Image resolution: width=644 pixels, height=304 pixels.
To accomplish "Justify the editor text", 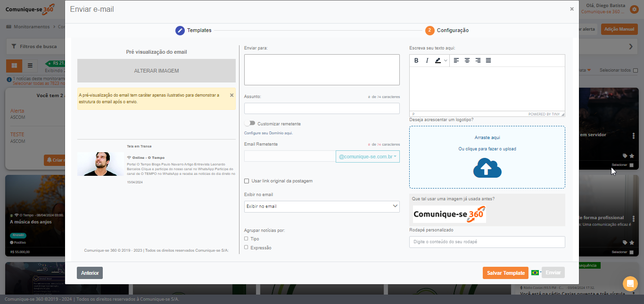I will (488, 60).
